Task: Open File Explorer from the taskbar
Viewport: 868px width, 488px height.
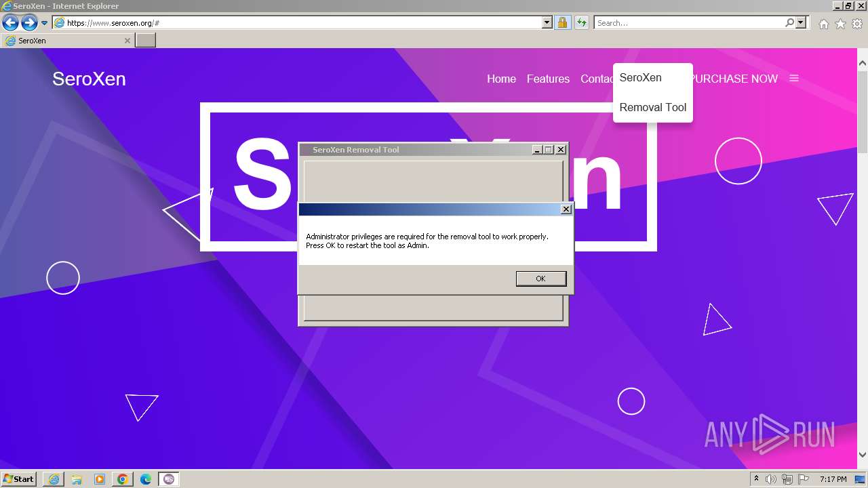Action: tap(77, 479)
